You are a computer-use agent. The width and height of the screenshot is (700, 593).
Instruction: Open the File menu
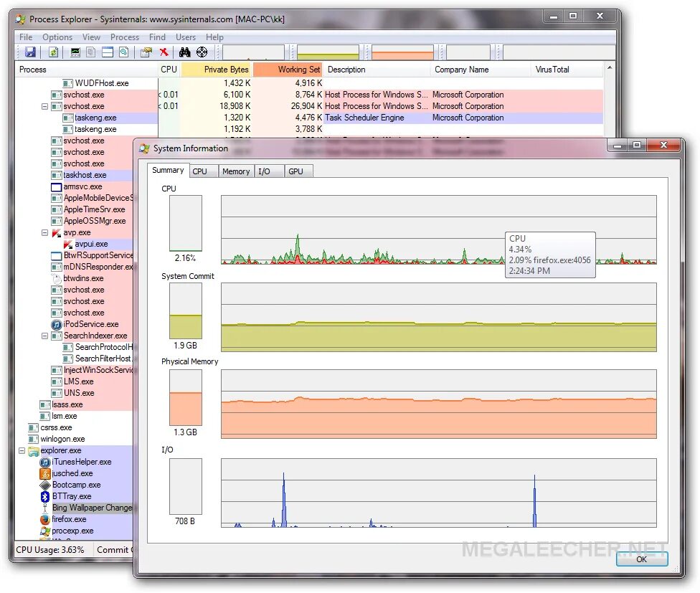pyautogui.click(x=26, y=37)
